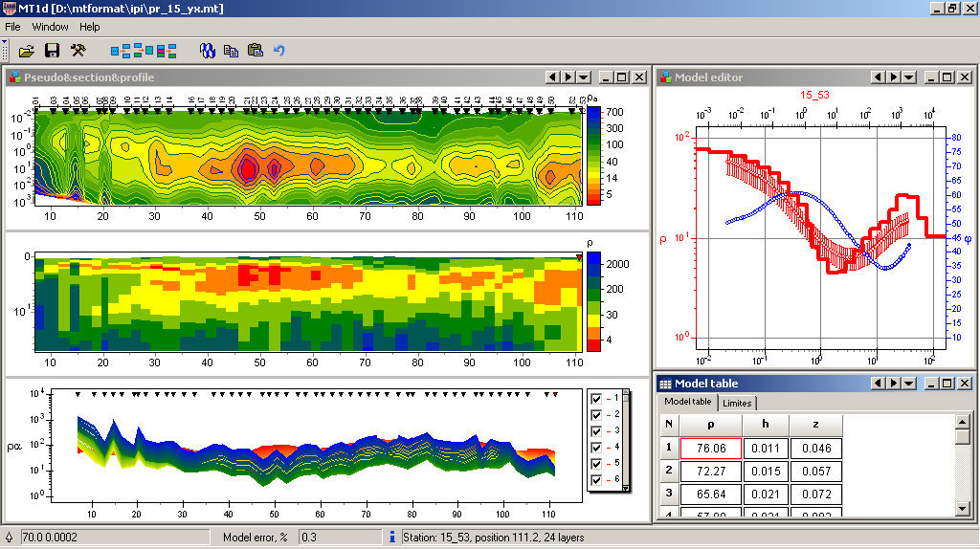Uncheck curve 1 in the legend list
Viewport: 980px width, 549px height.
596,398
